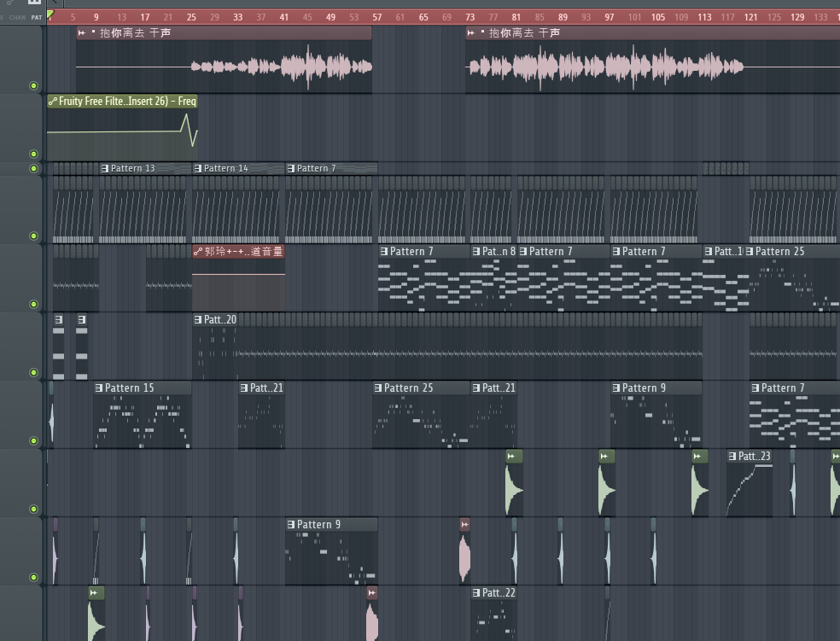Viewport: 840px width, 641px height.
Task: Click the Patt..22 clip piano icon
Action: (476, 593)
